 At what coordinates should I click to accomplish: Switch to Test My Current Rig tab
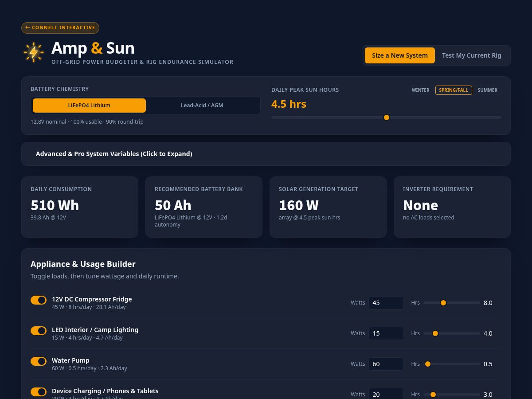[472, 55]
